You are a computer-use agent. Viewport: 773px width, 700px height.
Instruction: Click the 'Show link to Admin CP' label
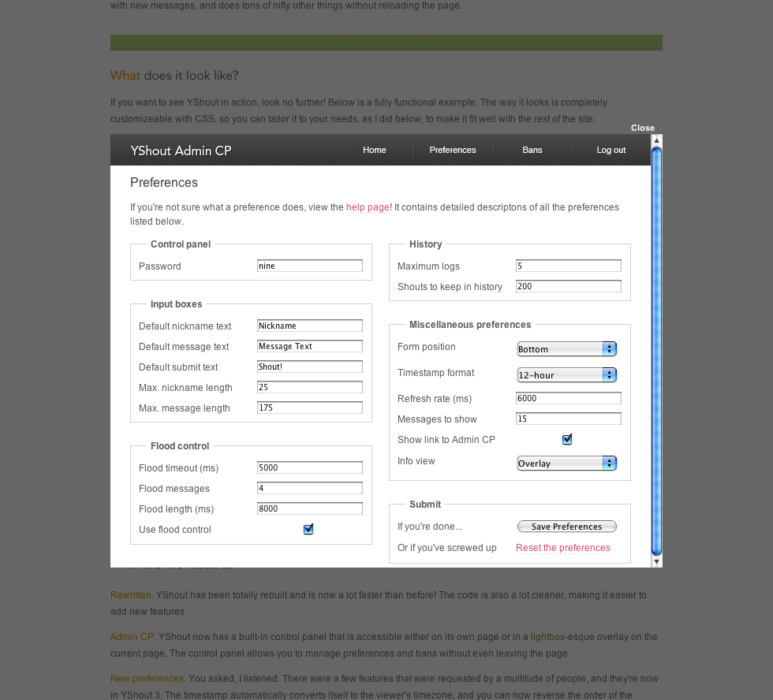click(x=446, y=440)
